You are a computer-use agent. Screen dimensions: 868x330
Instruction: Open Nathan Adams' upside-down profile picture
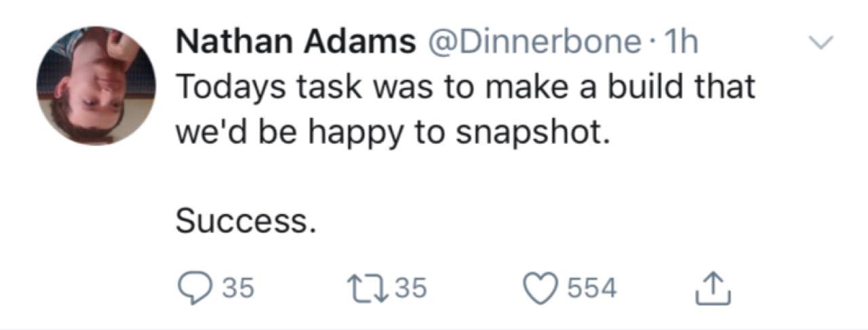pos(96,85)
